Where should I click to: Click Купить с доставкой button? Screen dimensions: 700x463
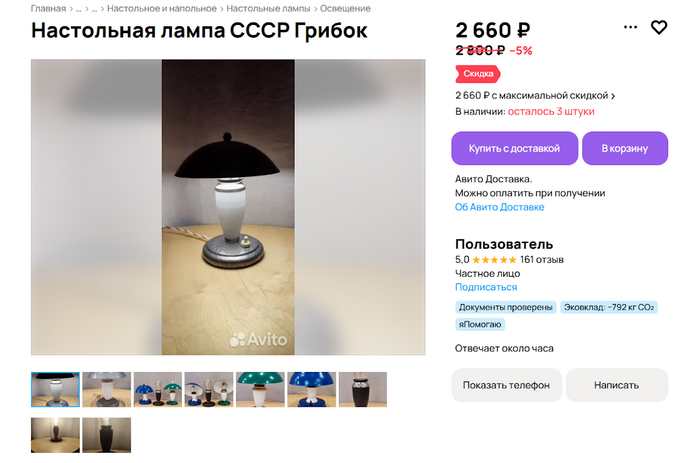(x=514, y=148)
